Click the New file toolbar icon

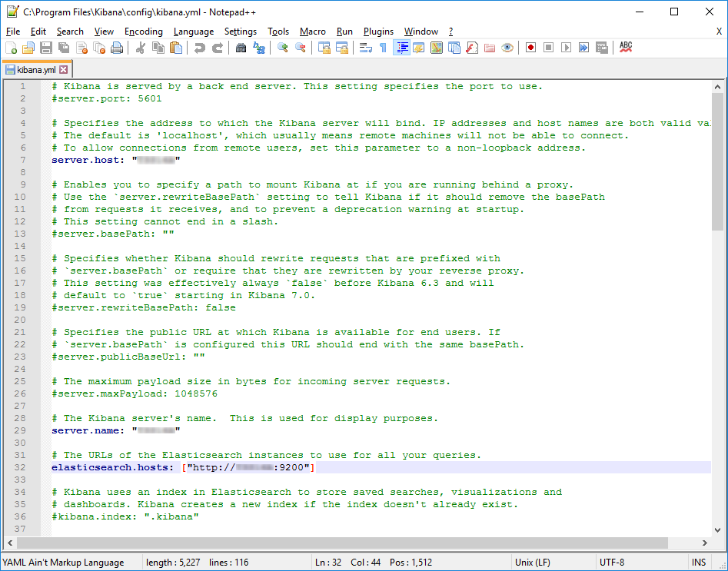tap(11, 48)
